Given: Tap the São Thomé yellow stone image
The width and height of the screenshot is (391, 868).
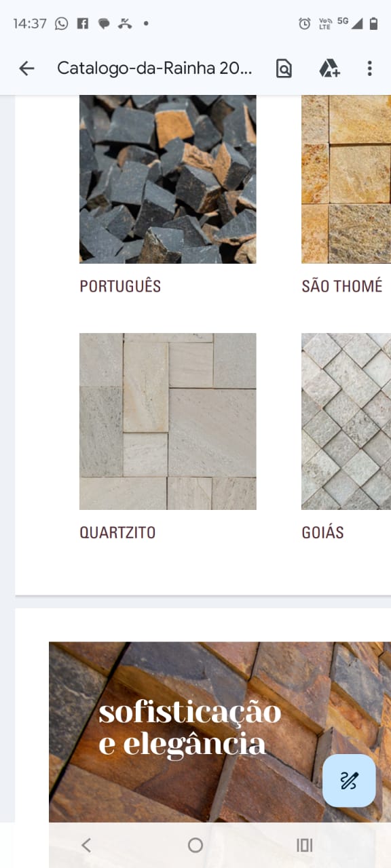Looking at the screenshot, I should [346, 179].
